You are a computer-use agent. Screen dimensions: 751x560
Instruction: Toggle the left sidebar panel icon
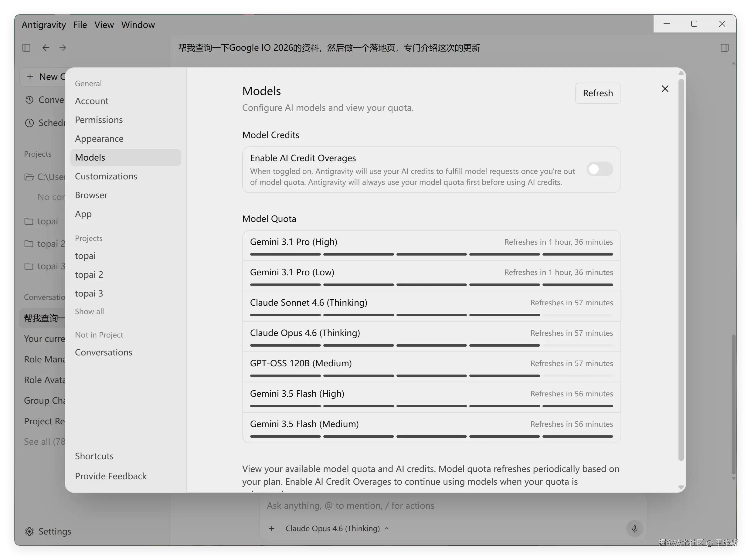pyautogui.click(x=26, y=48)
